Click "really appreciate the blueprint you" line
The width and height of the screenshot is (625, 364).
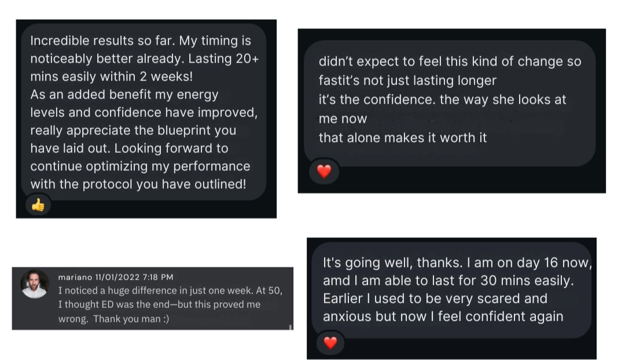(x=133, y=130)
